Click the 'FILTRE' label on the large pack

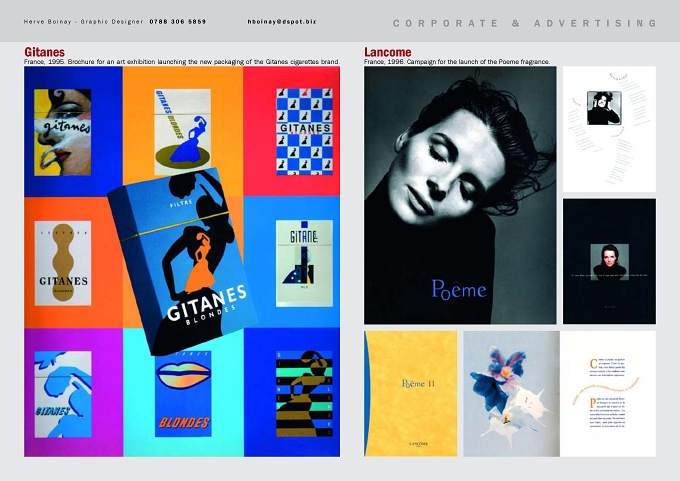click(x=181, y=203)
